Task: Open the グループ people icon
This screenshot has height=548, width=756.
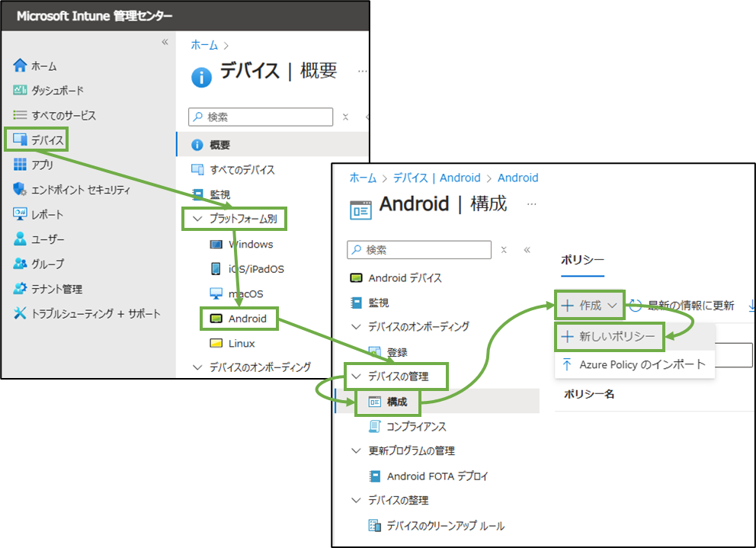Action: pyautogui.click(x=20, y=264)
